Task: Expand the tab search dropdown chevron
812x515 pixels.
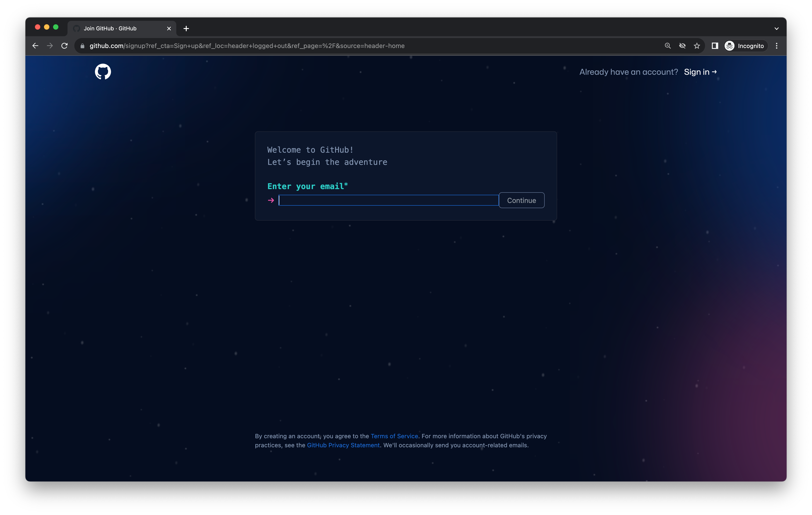Action: [776, 29]
